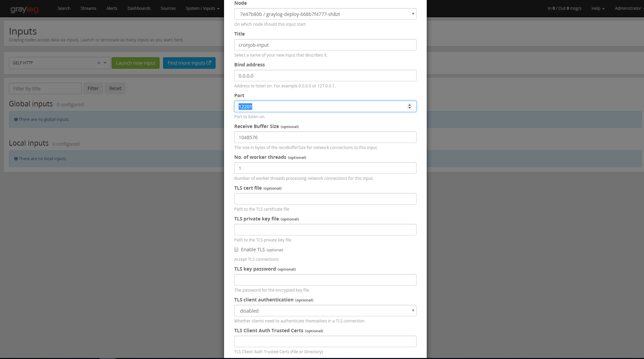Screen dimensions: 644x359
Task: Click the TLS Client Auth Trusted Certs field
Action: (325, 341)
